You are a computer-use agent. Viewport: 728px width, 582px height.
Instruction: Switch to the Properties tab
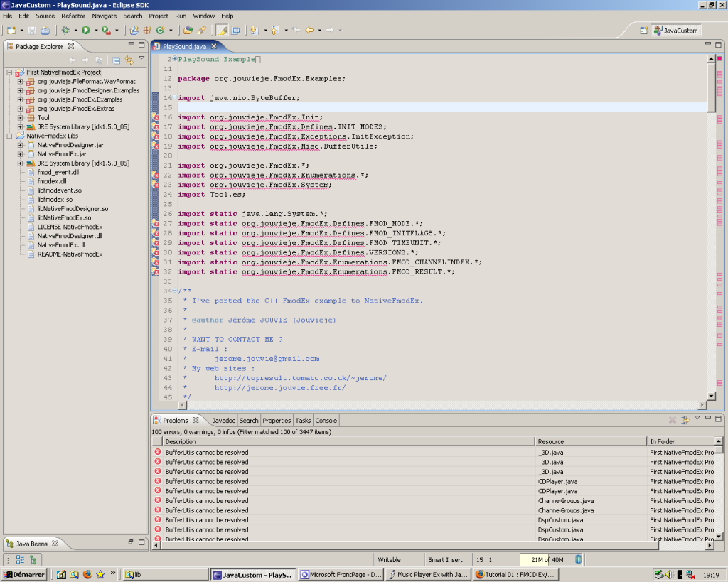(x=277, y=421)
